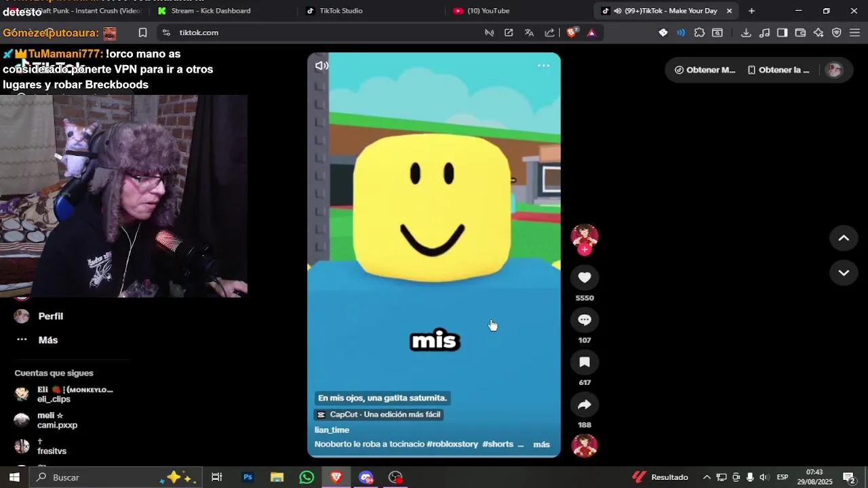The width and height of the screenshot is (868, 488).
Task: Switch to TikTok Studio tab
Action: pos(340,11)
